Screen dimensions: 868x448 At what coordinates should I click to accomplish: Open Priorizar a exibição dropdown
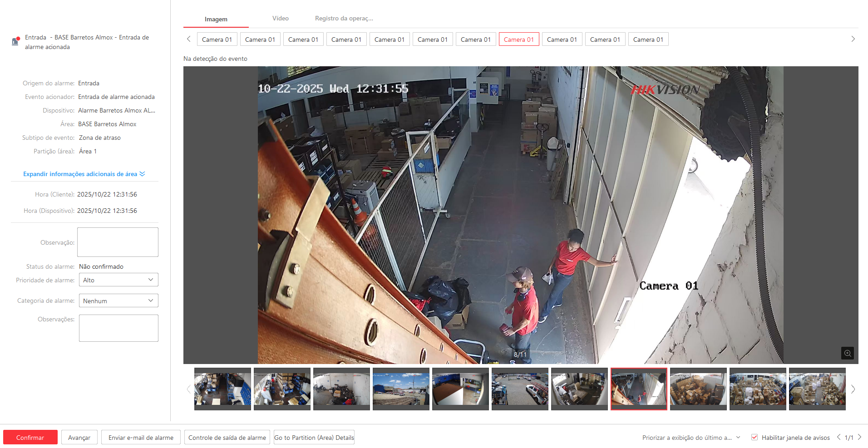(x=691, y=438)
